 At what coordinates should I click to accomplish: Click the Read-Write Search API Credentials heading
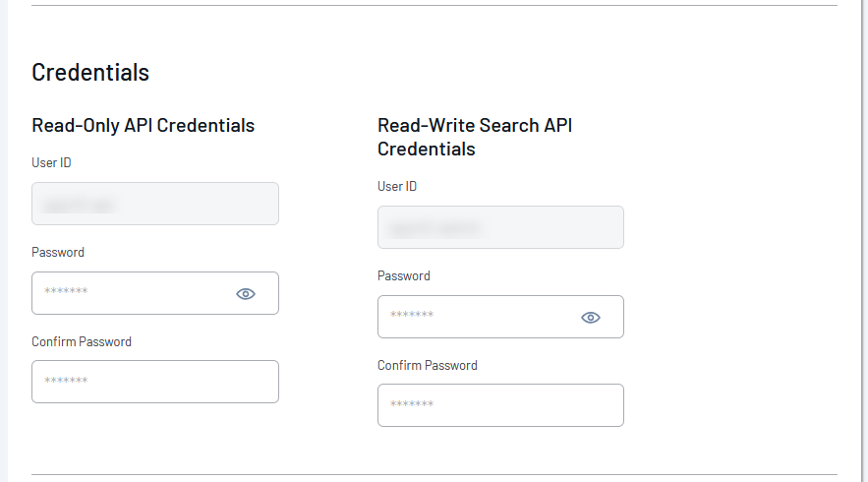(475, 137)
